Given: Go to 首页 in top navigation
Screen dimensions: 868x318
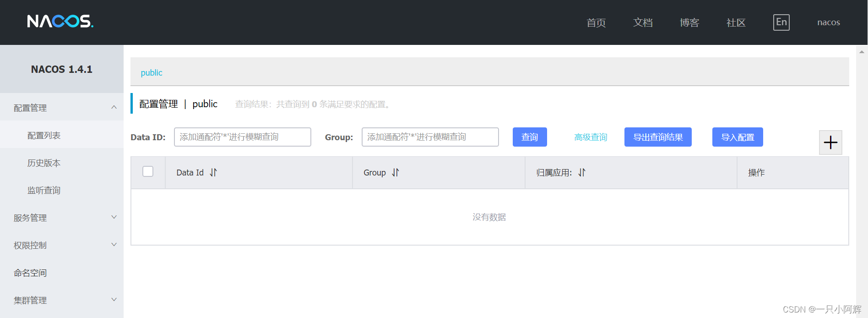Looking at the screenshot, I should (596, 22).
